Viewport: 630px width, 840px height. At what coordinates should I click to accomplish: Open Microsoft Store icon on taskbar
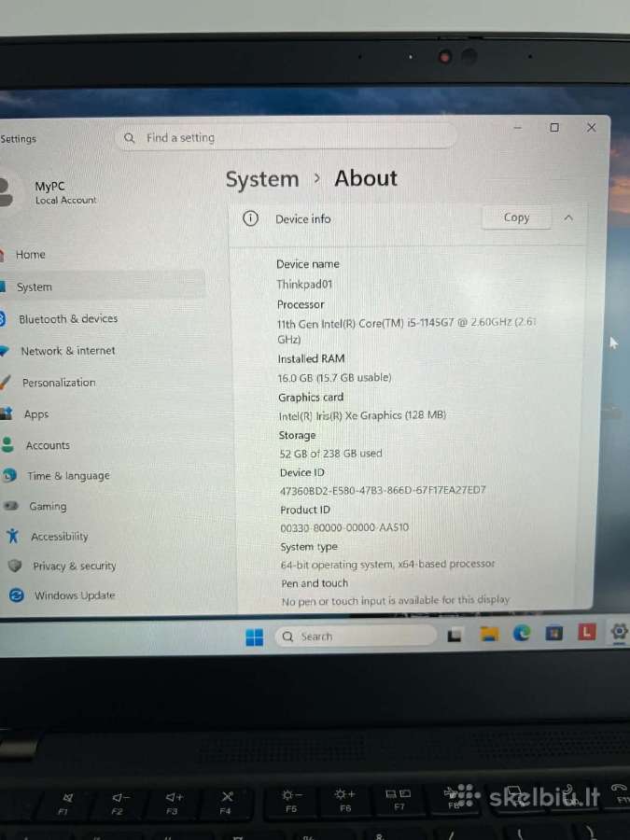pyautogui.click(x=553, y=633)
